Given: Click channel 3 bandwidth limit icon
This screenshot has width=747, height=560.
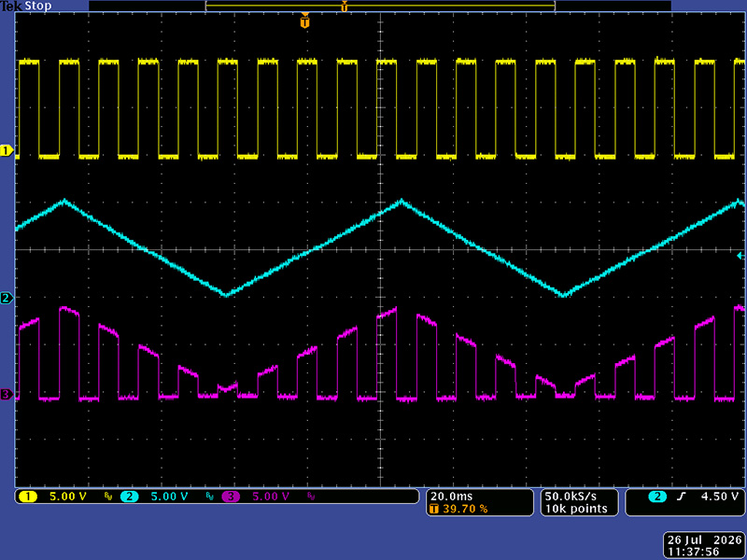Looking at the screenshot, I should [x=311, y=497].
